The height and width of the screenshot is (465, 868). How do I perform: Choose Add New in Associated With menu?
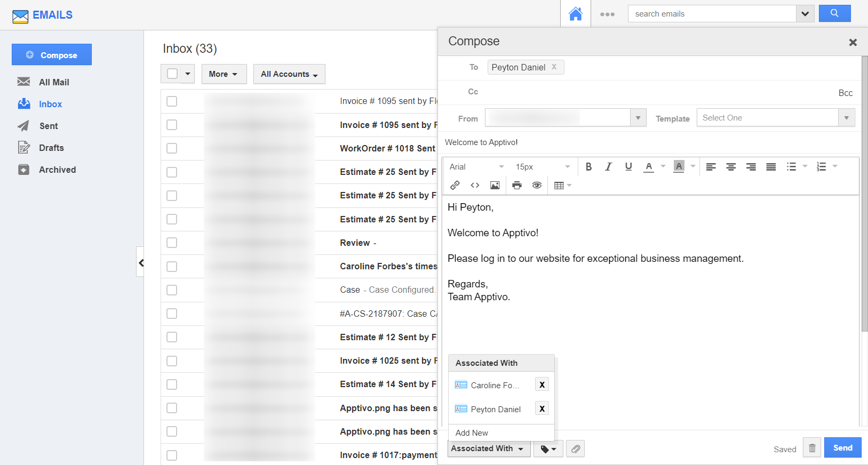pos(472,432)
